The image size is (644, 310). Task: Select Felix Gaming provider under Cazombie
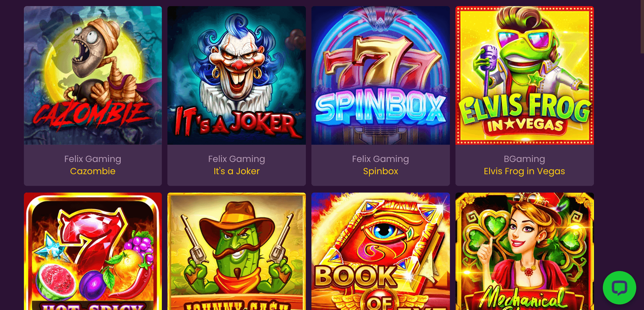point(93,159)
